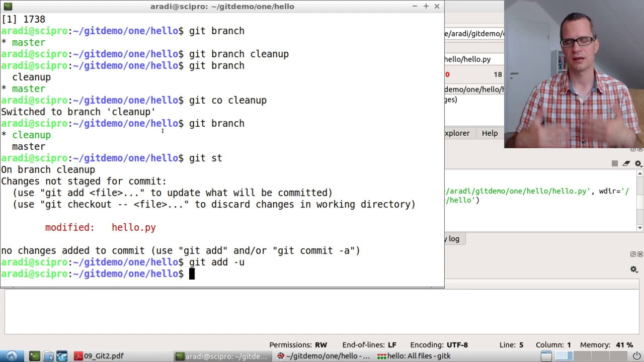Click the 'modified: hello.py' line in terminal
This screenshot has height=362, width=644.
click(x=101, y=228)
